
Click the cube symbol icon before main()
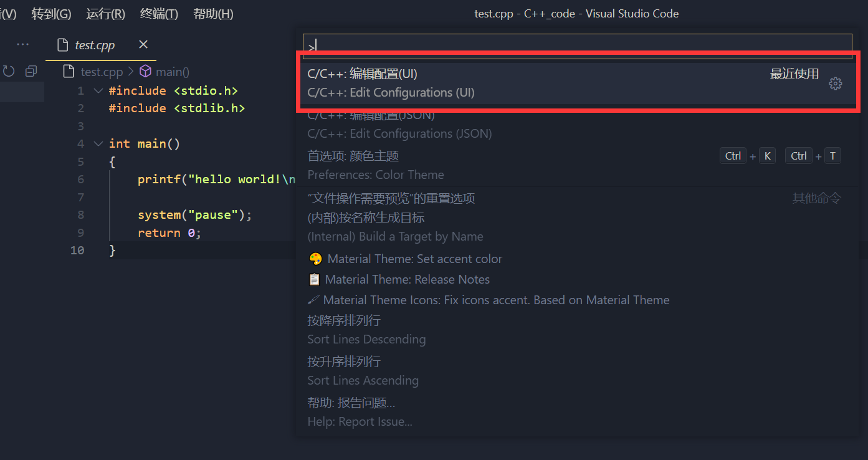click(x=145, y=71)
